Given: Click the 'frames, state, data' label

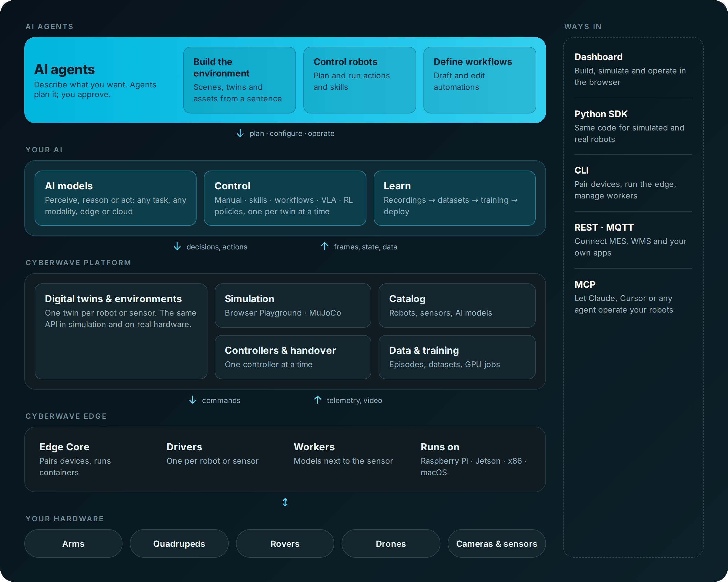Looking at the screenshot, I should tap(365, 247).
